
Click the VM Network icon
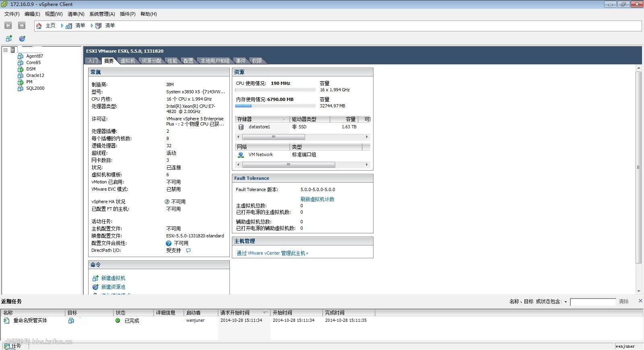point(241,154)
